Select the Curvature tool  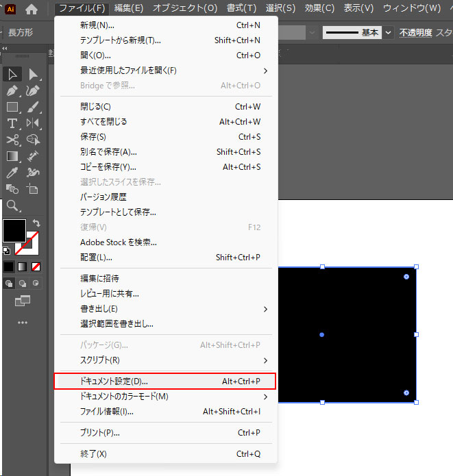33,91
